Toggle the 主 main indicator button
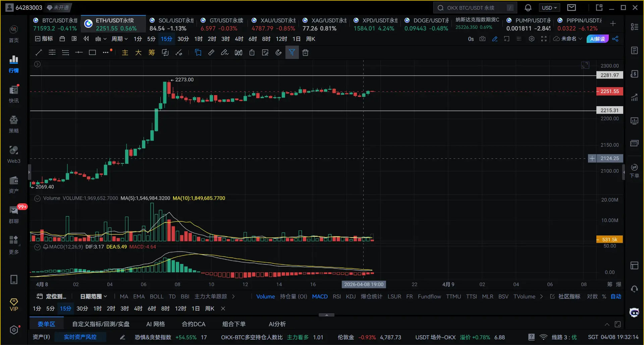Image resolution: width=644 pixels, height=345 pixels. [x=125, y=53]
